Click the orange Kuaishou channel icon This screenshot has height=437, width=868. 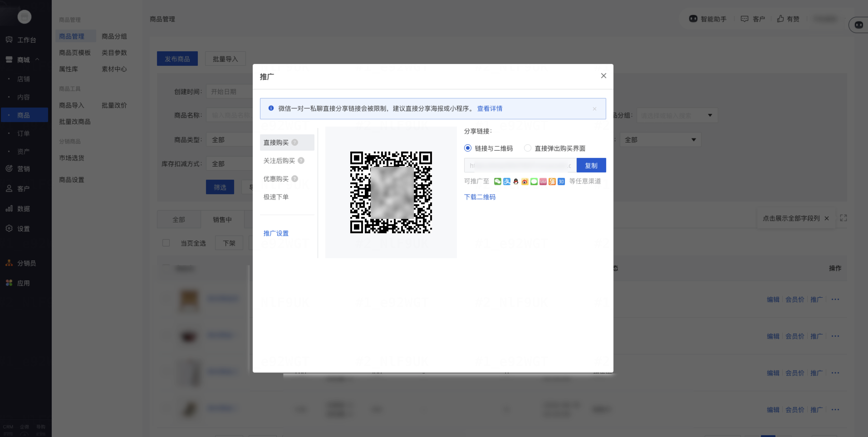(552, 182)
